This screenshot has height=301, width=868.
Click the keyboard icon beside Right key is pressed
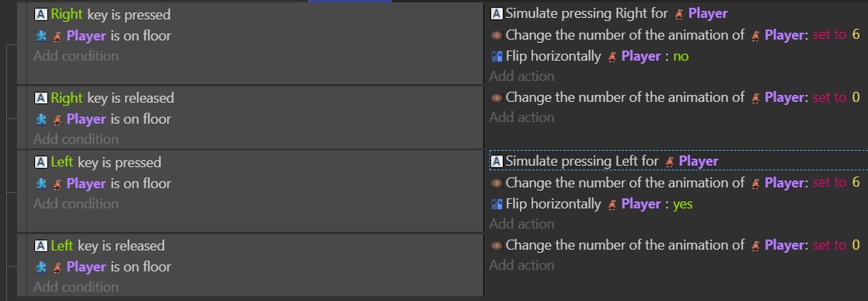40,15
